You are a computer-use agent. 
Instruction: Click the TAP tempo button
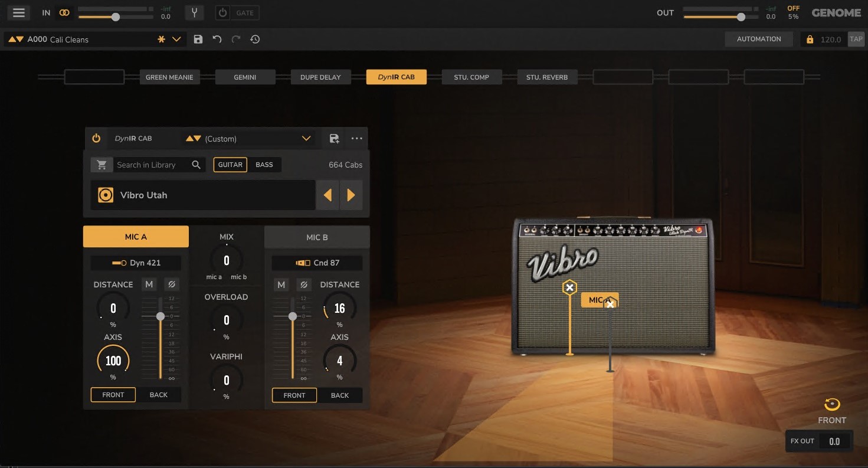pos(856,39)
